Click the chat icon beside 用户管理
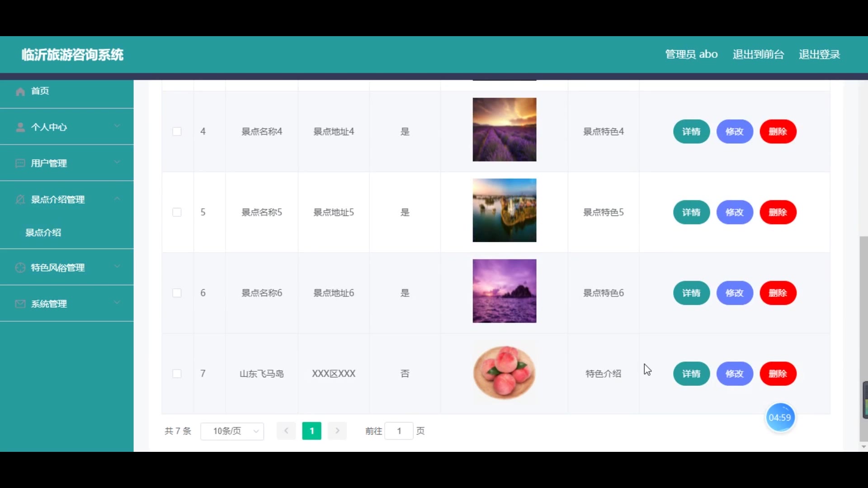The height and width of the screenshot is (488, 868). coord(20,163)
